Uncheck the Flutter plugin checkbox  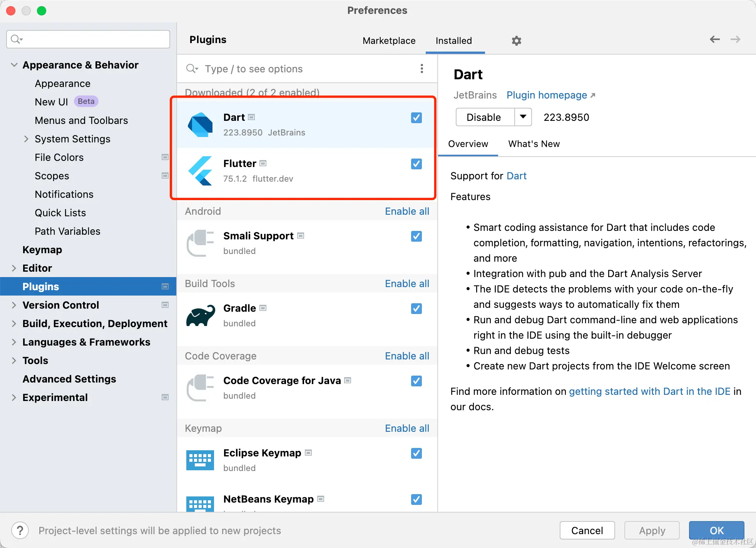click(x=416, y=164)
